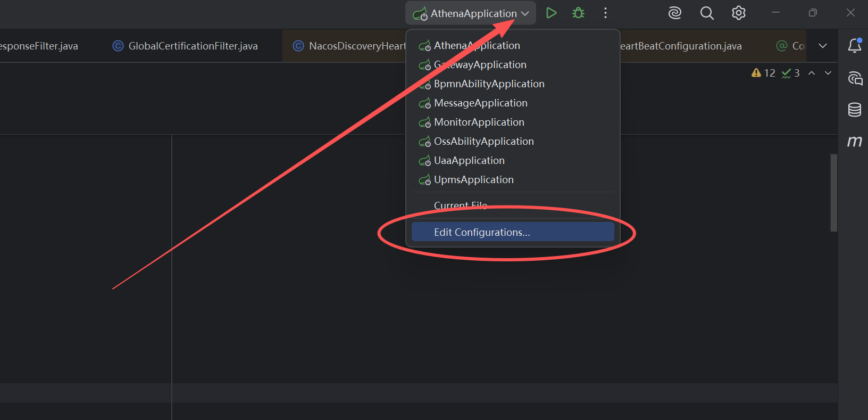Select UpmsApplication run configuration

click(473, 180)
